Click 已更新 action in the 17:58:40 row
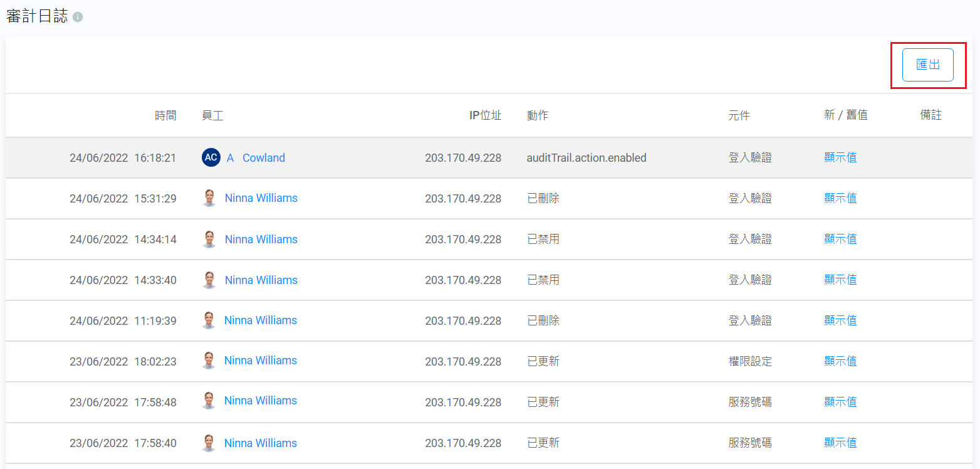Screen dimensions: 980x469 (x=543, y=443)
